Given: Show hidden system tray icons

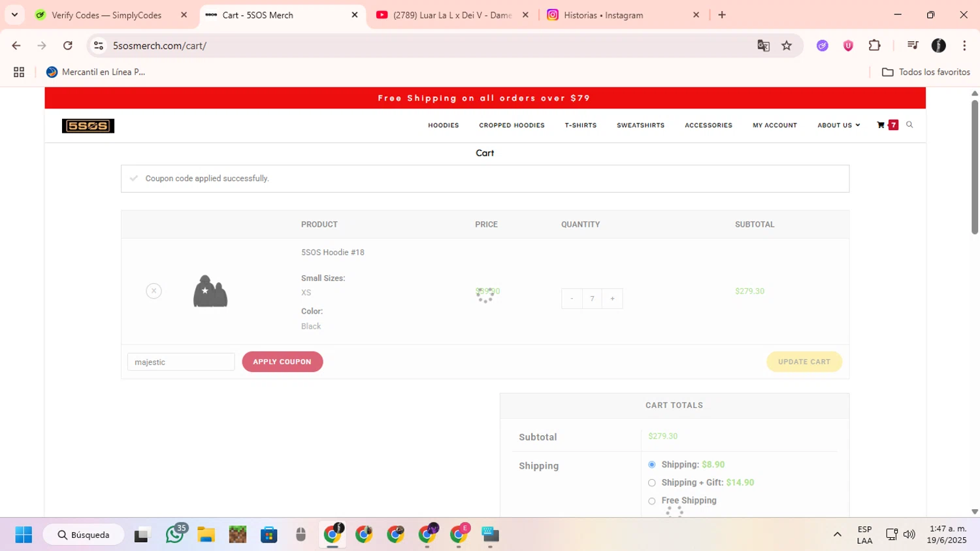Looking at the screenshot, I should 837,535.
